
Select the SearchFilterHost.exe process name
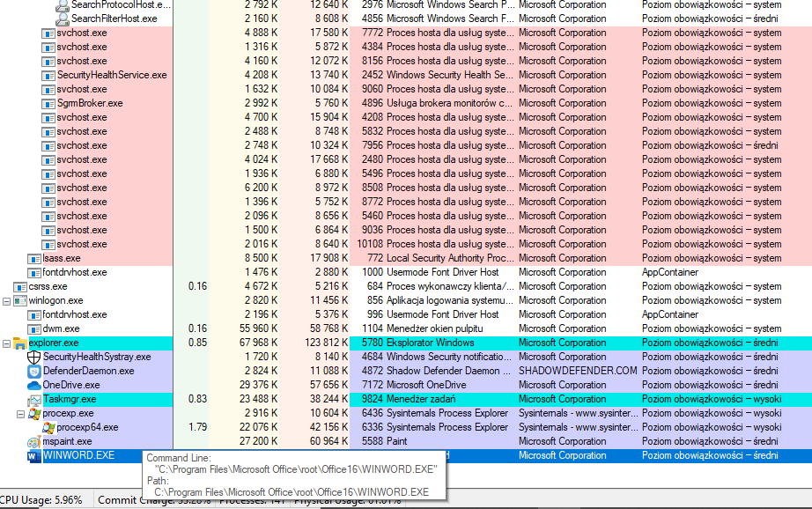tap(114, 18)
